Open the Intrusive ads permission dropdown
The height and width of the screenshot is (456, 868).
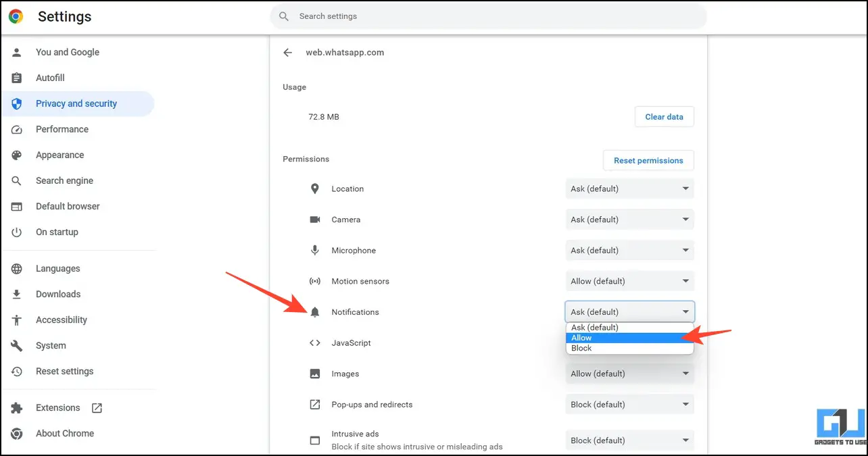tap(630, 440)
